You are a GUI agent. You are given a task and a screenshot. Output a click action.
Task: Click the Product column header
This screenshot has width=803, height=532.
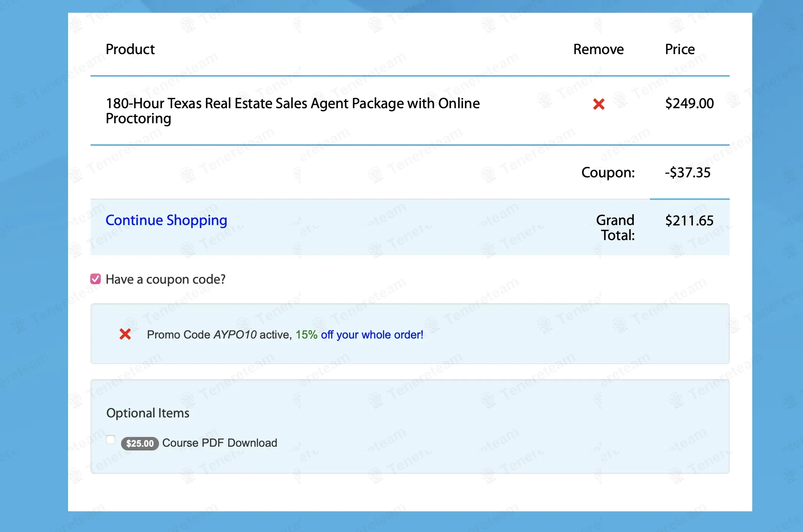coord(130,49)
